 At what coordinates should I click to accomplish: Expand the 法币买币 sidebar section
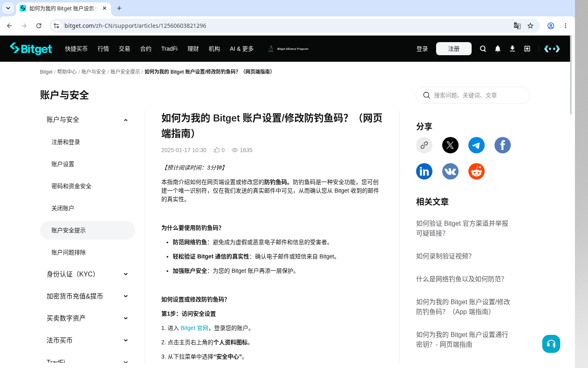(x=126, y=340)
